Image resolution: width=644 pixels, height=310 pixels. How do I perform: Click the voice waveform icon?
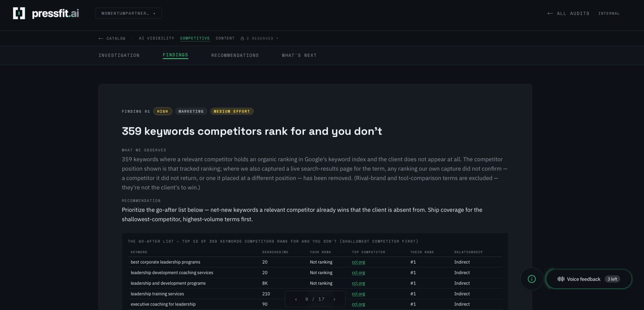[x=561, y=279]
